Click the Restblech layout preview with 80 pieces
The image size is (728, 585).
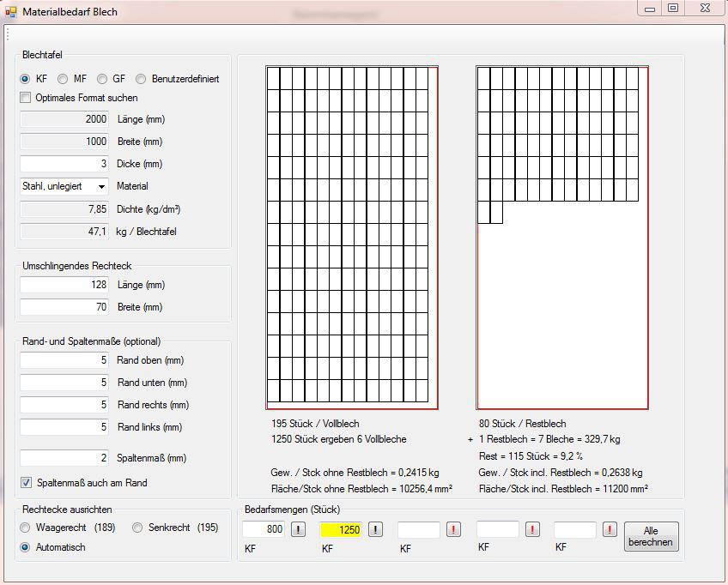tap(562, 238)
